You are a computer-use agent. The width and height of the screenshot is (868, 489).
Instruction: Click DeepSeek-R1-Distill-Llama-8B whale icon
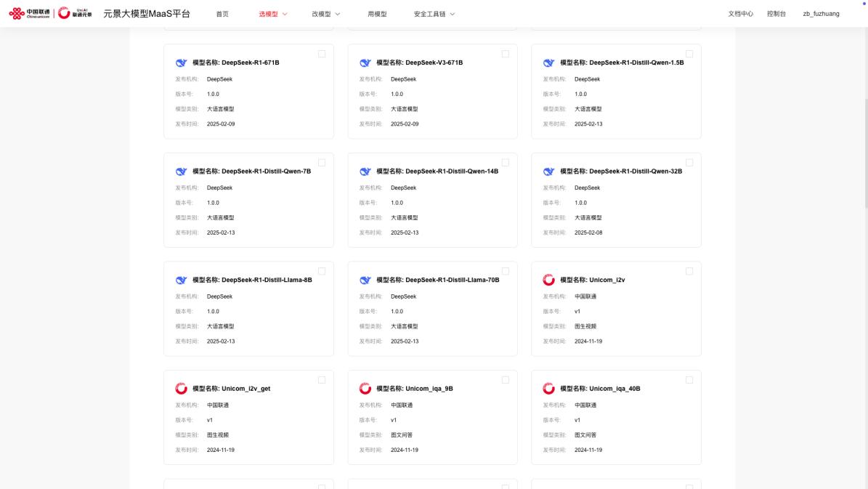click(181, 280)
